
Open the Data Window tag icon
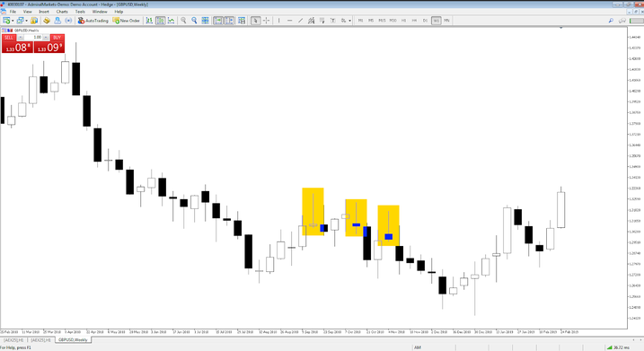tap(47, 21)
